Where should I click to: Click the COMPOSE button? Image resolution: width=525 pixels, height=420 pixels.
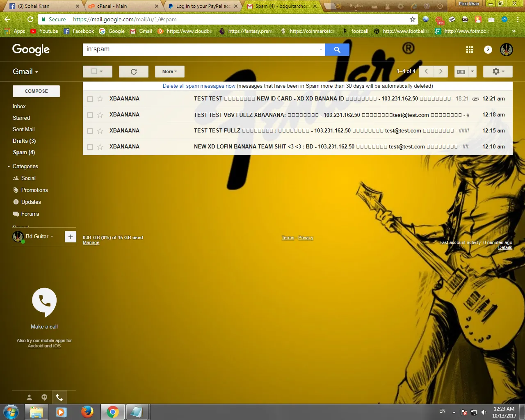(36, 91)
